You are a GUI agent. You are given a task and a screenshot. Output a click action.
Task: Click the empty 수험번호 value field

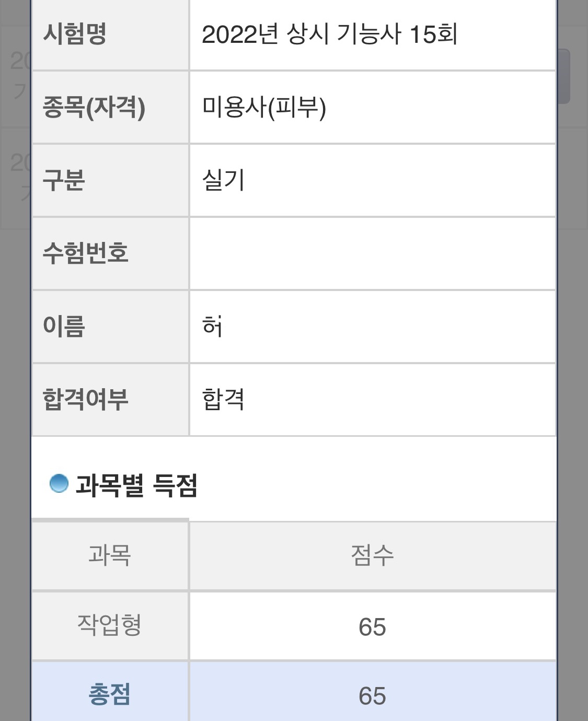[x=373, y=253]
